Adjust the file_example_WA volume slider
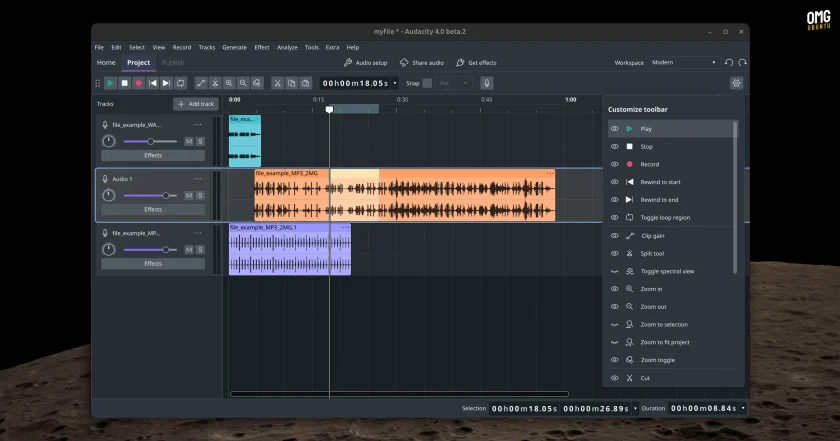This screenshot has width=840, height=441. click(x=150, y=141)
